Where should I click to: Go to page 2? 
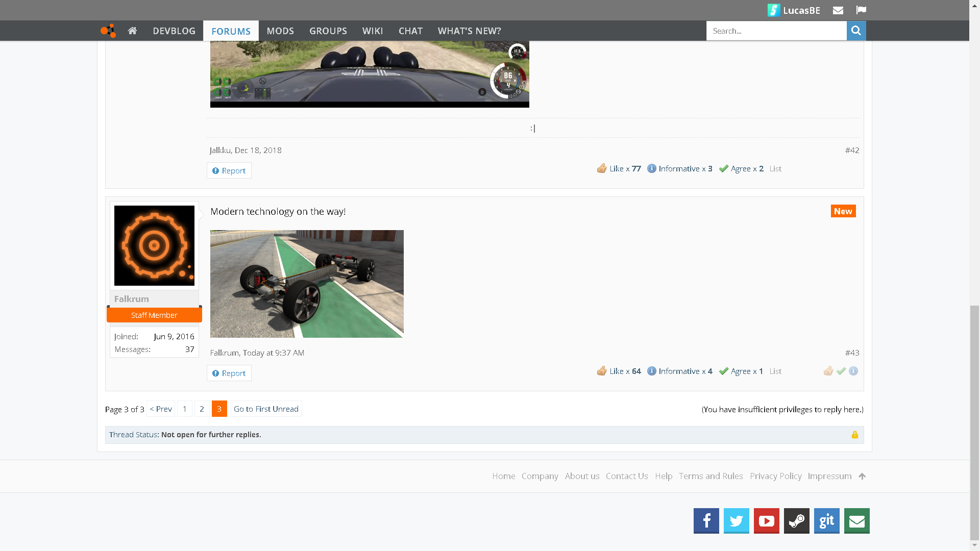(202, 409)
